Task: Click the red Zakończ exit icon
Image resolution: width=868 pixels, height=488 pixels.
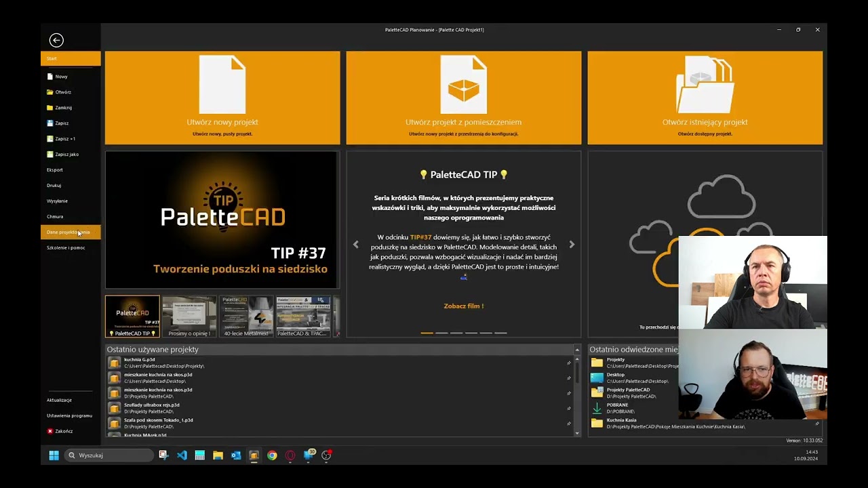Action: 50,431
